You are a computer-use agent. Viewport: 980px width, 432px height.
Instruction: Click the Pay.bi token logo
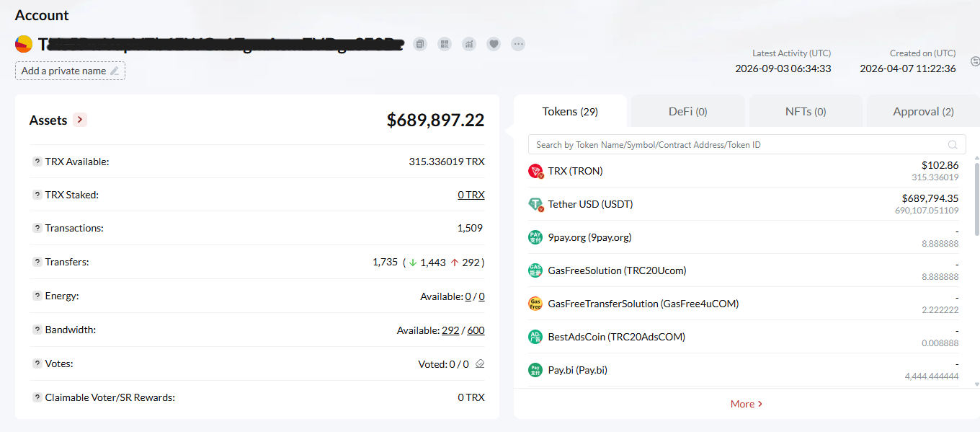click(535, 370)
